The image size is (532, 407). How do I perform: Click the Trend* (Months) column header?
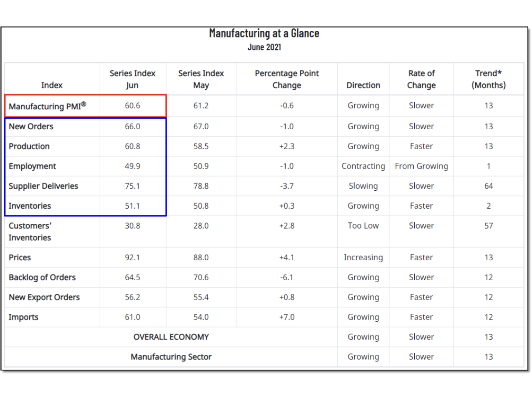pos(488,79)
